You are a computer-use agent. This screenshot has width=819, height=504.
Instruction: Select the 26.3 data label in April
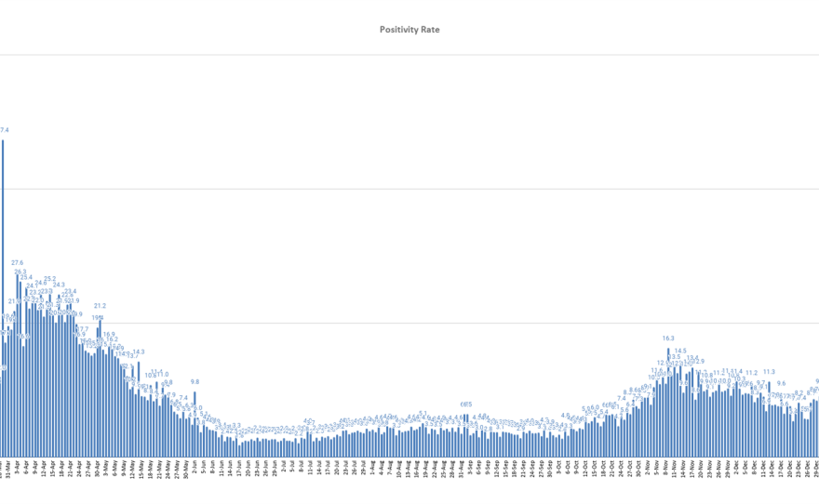pyautogui.click(x=20, y=272)
